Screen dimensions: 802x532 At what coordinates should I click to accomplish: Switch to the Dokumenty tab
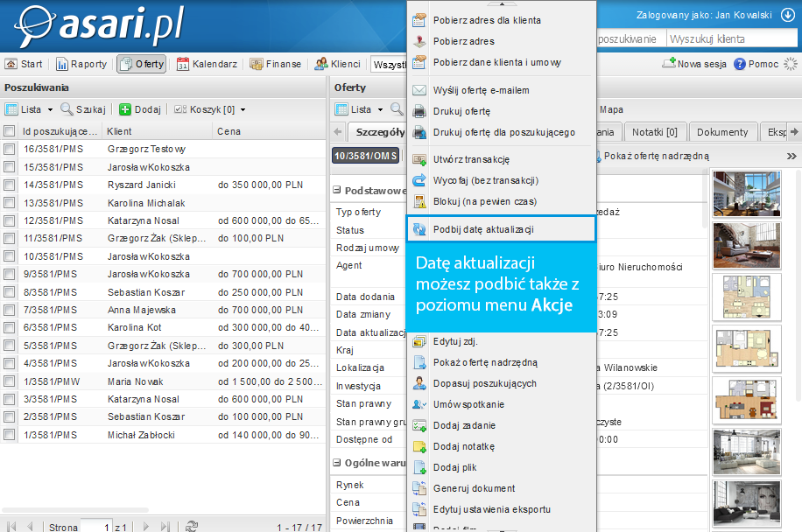pyautogui.click(x=722, y=132)
